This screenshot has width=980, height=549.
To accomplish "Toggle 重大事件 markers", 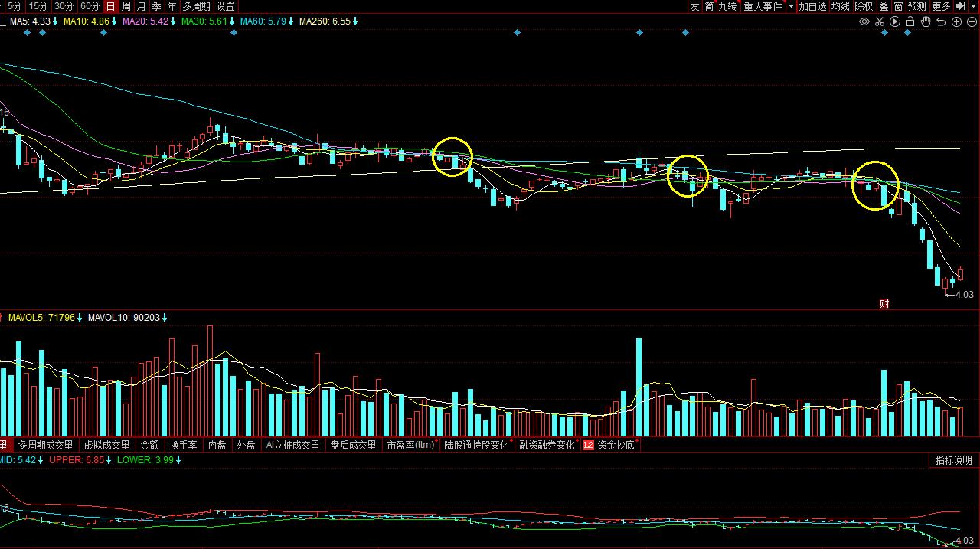I will (763, 6).
